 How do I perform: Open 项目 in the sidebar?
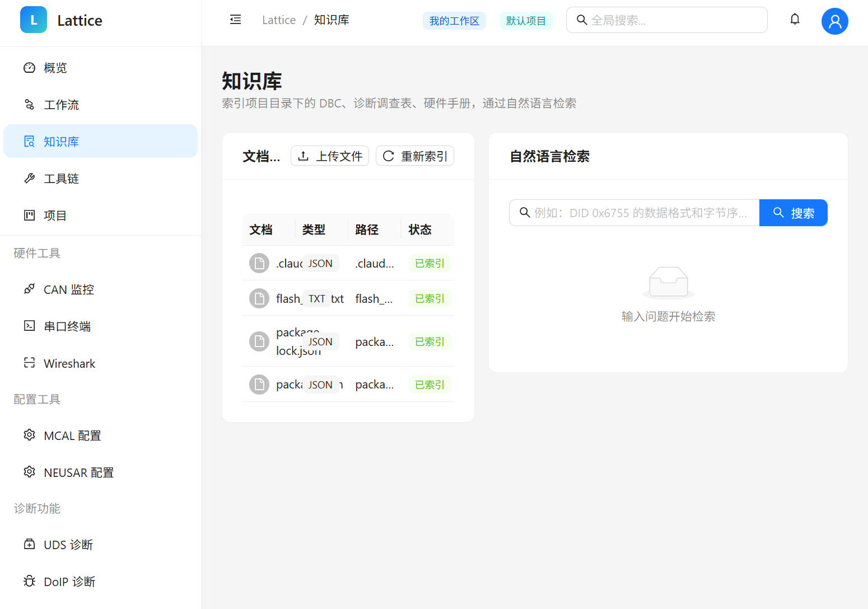pyautogui.click(x=100, y=216)
